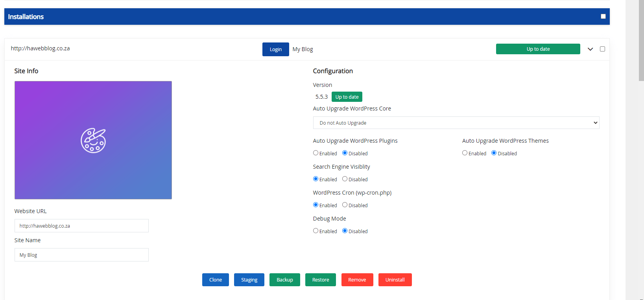
Task: Enable Auto Upgrade WordPress Plugins
Action: click(x=316, y=153)
